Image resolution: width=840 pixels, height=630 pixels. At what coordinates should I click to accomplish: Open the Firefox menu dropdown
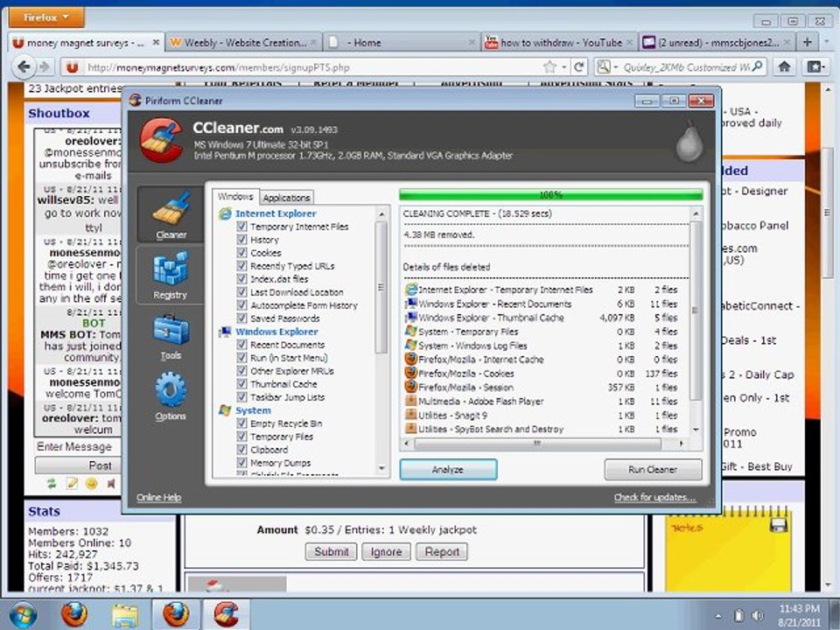click(46, 17)
